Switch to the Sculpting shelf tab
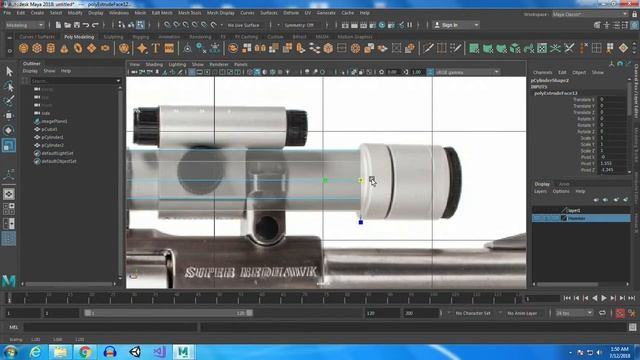 [x=113, y=37]
